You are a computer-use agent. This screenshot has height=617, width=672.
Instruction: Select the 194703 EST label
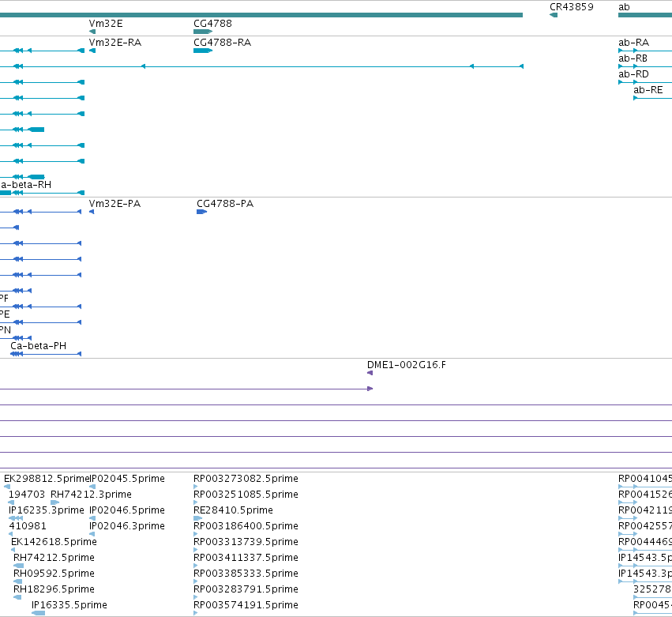(27, 495)
